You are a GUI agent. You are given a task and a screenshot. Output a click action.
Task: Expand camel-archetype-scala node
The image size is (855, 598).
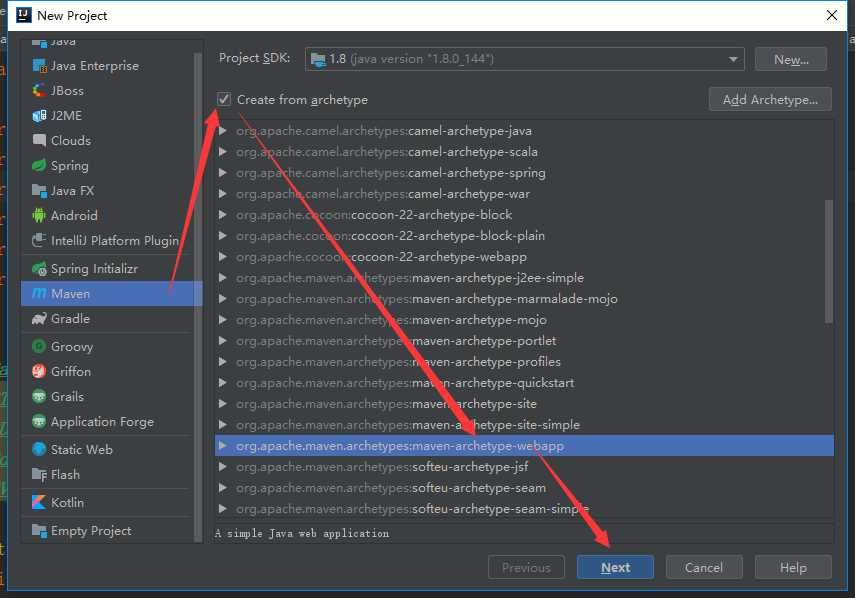tap(222, 152)
